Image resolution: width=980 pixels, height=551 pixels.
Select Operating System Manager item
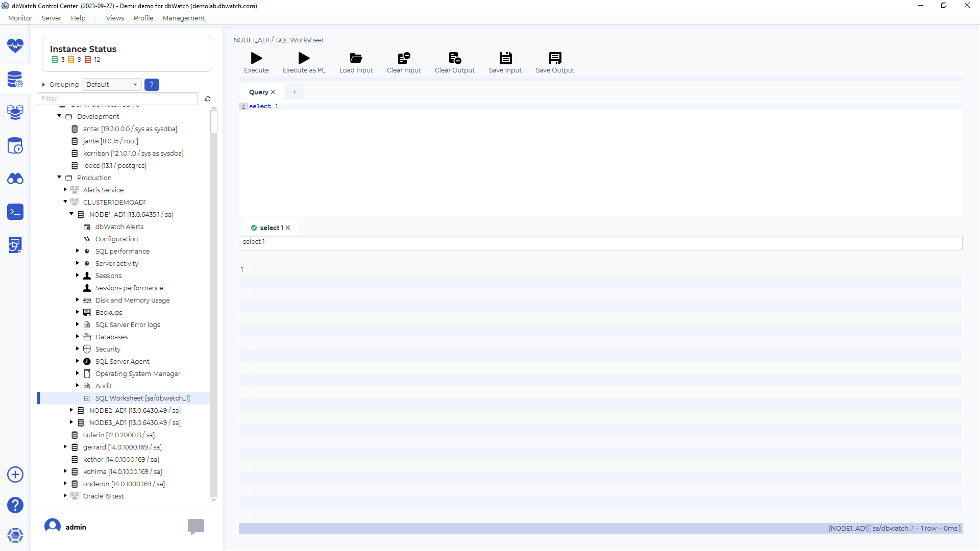138,373
